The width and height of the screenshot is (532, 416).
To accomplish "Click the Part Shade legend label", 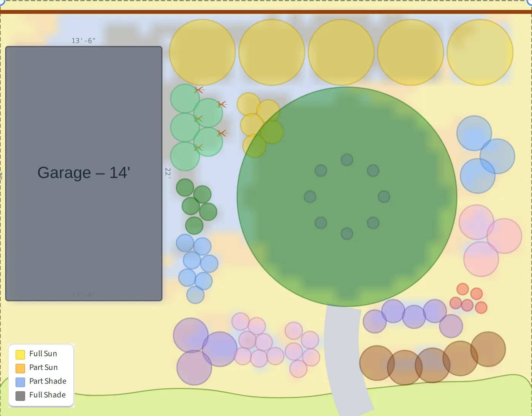I will tap(48, 381).
